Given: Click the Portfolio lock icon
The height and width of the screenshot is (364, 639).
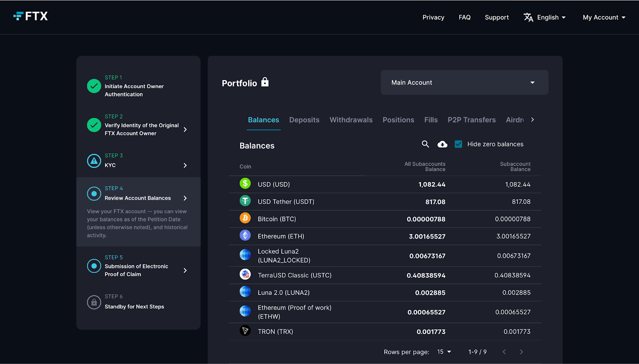Looking at the screenshot, I should (x=265, y=82).
